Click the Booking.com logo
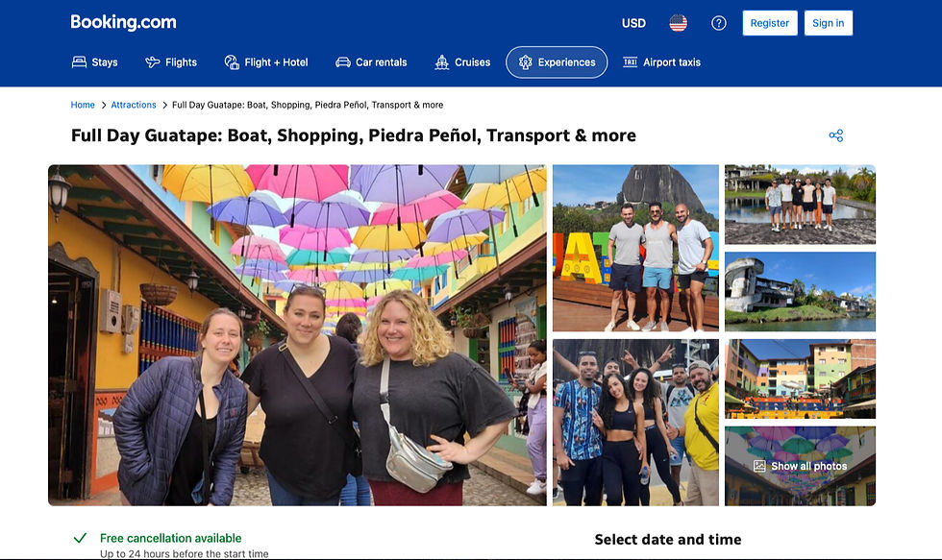Viewport: 942px width, 560px height. click(x=123, y=22)
